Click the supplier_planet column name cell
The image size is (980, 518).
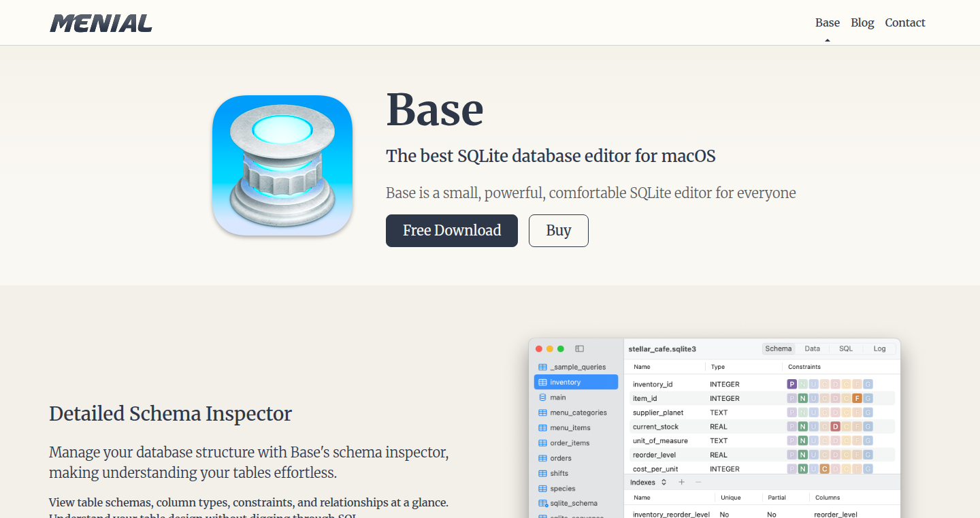658,412
